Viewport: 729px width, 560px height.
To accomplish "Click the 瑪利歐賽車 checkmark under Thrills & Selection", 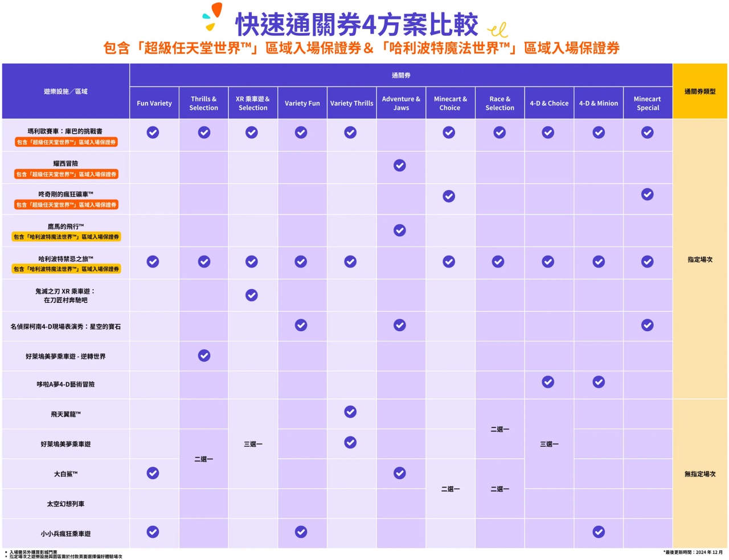I will 204,133.
